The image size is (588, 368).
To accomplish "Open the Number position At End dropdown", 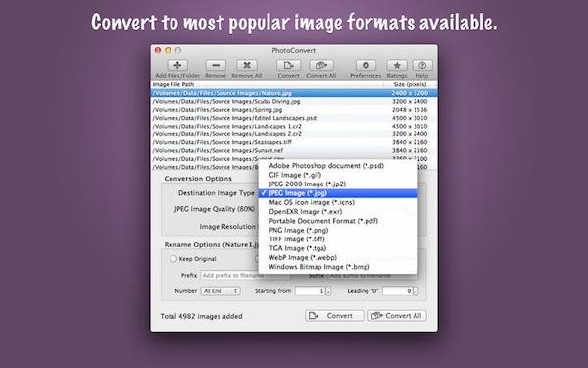I will (x=220, y=291).
